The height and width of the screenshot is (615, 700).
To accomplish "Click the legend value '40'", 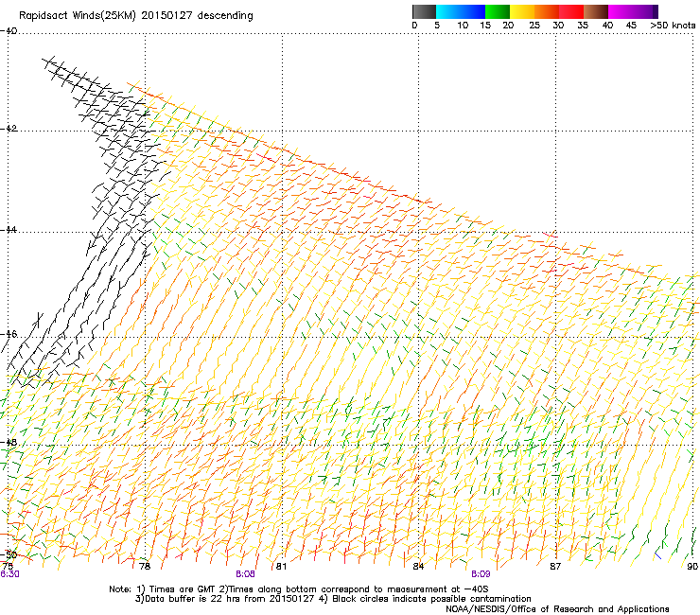I will (x=607, y=26).
